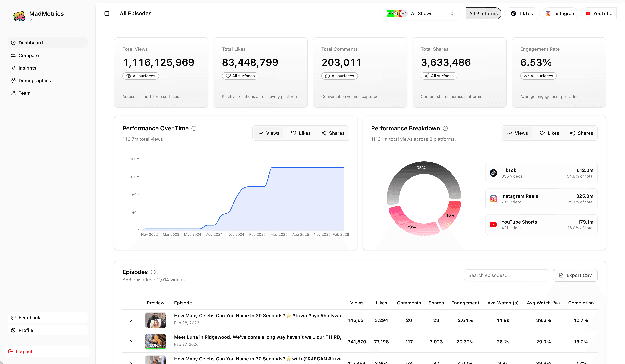
Task: Toggle Performance Breakdown to Shares view
Action: (x=581, y=133)
